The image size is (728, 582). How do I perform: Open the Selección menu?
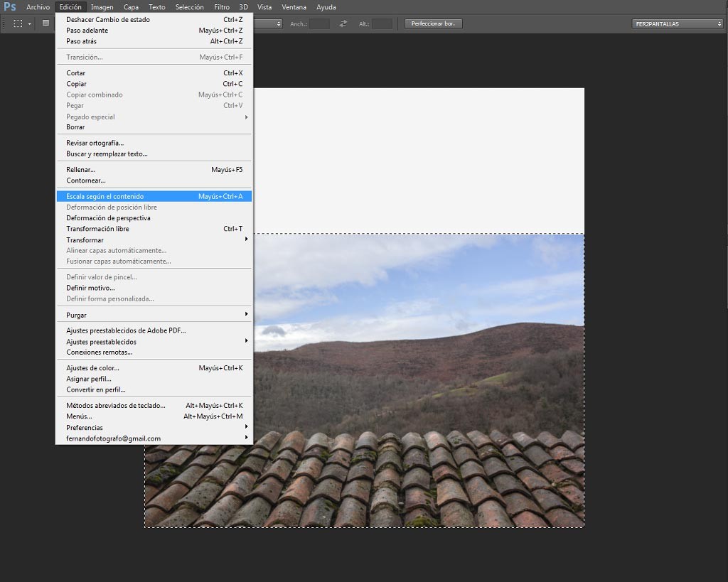[x=189, y=7]
